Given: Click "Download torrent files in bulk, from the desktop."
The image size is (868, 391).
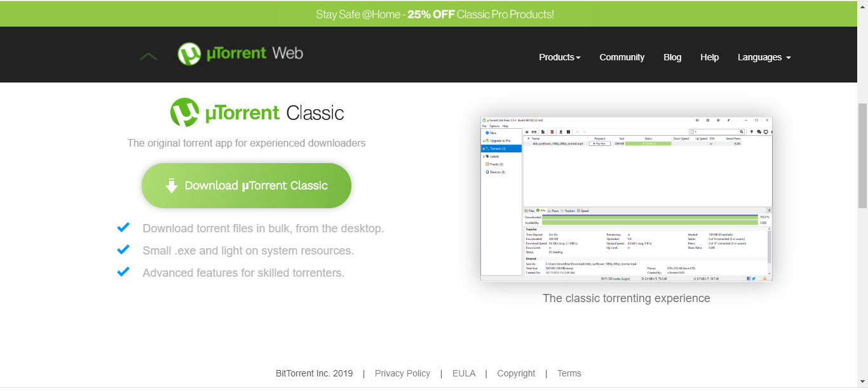Looking at the screenshot, I should pyautogui.click(x=263, y=229).
